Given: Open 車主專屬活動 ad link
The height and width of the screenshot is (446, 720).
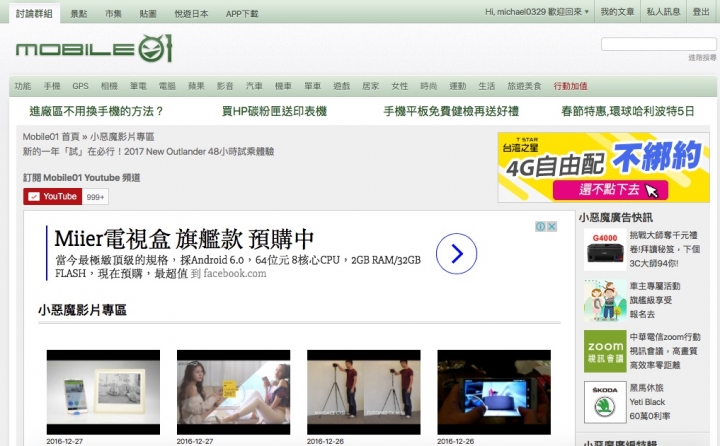Looking at the screenshot, I should (x=654, y=300).
